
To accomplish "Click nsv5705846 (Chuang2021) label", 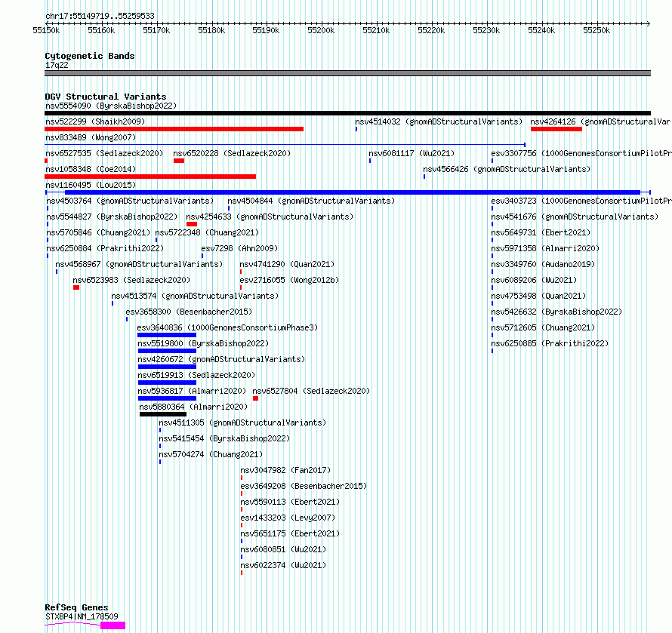I will 98,232.
